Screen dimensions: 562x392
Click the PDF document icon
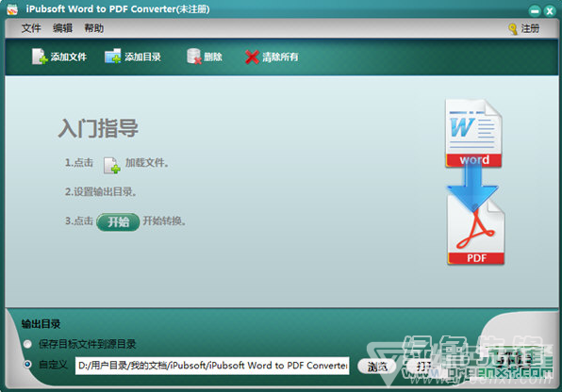point(476,233)
